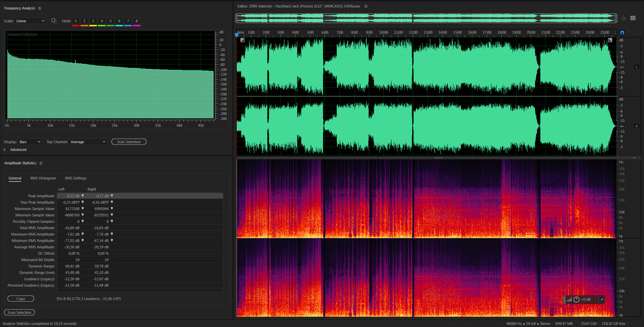Image resolution: width=644 pixels, height=327 pixels.
Task: Click the HUD amplitude knob
Action: (x=576, y=299)
